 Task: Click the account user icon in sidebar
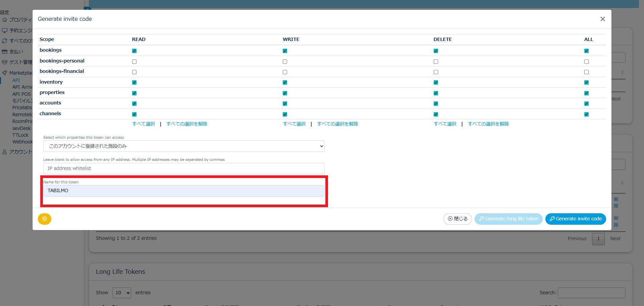(x=5, y=152)
